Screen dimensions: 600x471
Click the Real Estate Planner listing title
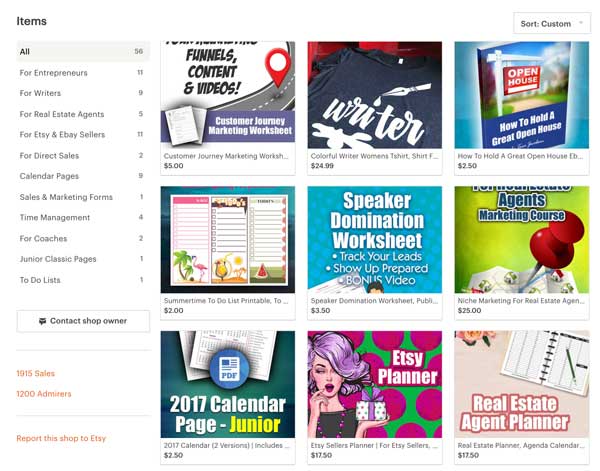click(x=521, y=445)
